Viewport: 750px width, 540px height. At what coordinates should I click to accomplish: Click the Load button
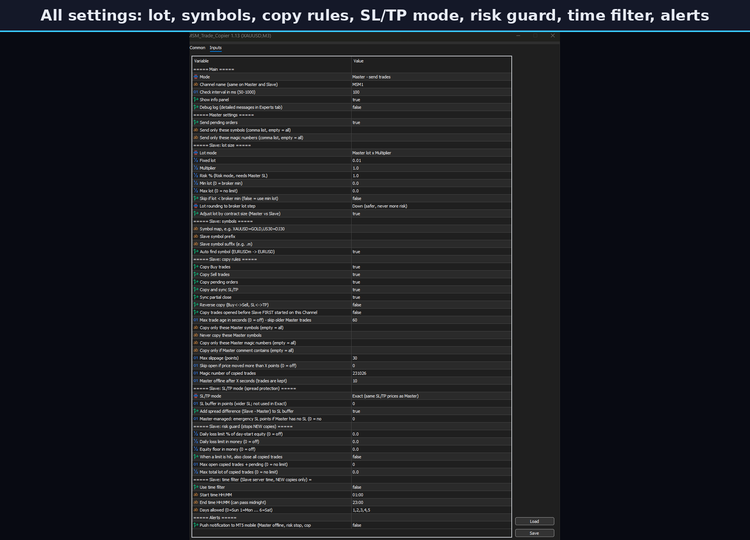(534, 521)
